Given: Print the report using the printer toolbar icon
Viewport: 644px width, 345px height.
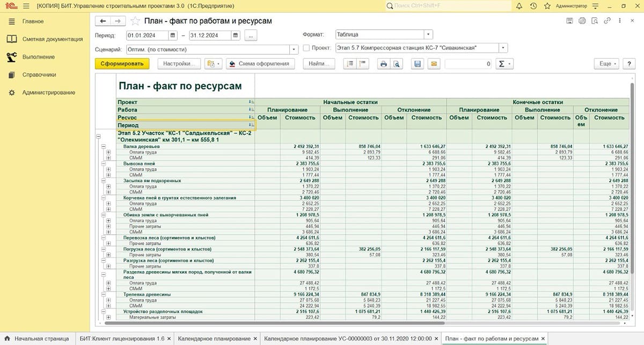Looking at the screenshot, I should click(x=383, y=63).
